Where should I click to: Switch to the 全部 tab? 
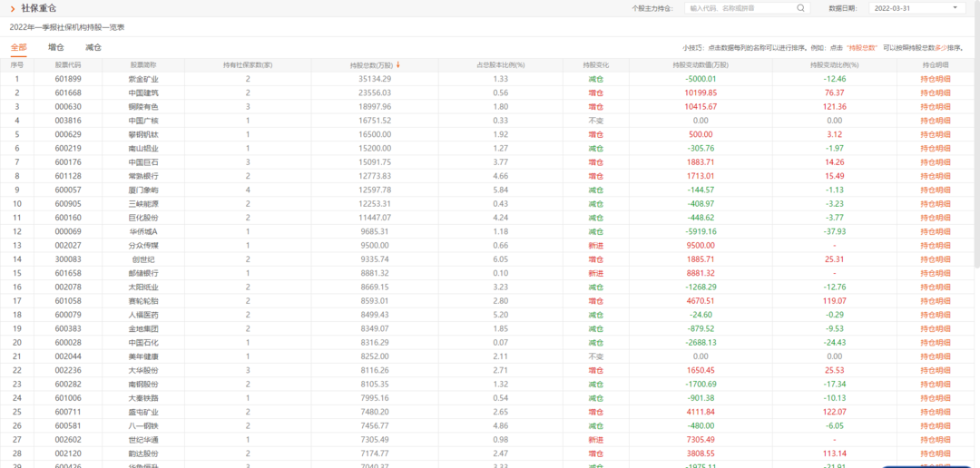(x=19, y=47)
